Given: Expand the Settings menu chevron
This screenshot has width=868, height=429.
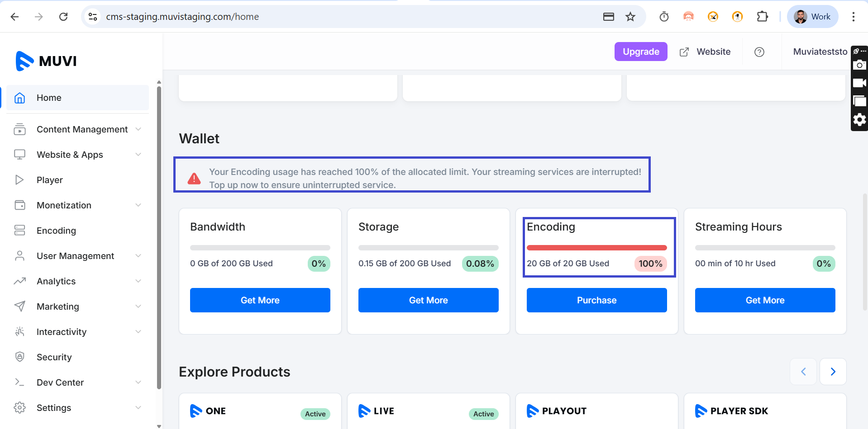Looking at the screenshot, I should [x=138, y=408].
